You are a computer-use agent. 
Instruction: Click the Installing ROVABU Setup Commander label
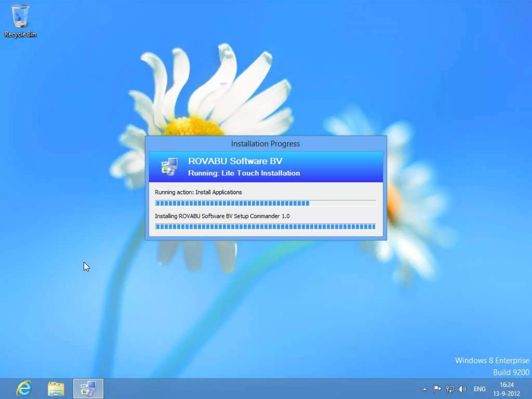click(222, 216)
